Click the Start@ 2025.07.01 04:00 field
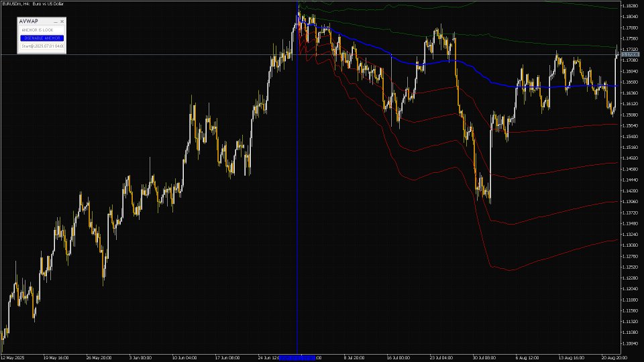This screenshot has height=362, width=644. click(x=42, y=46)
